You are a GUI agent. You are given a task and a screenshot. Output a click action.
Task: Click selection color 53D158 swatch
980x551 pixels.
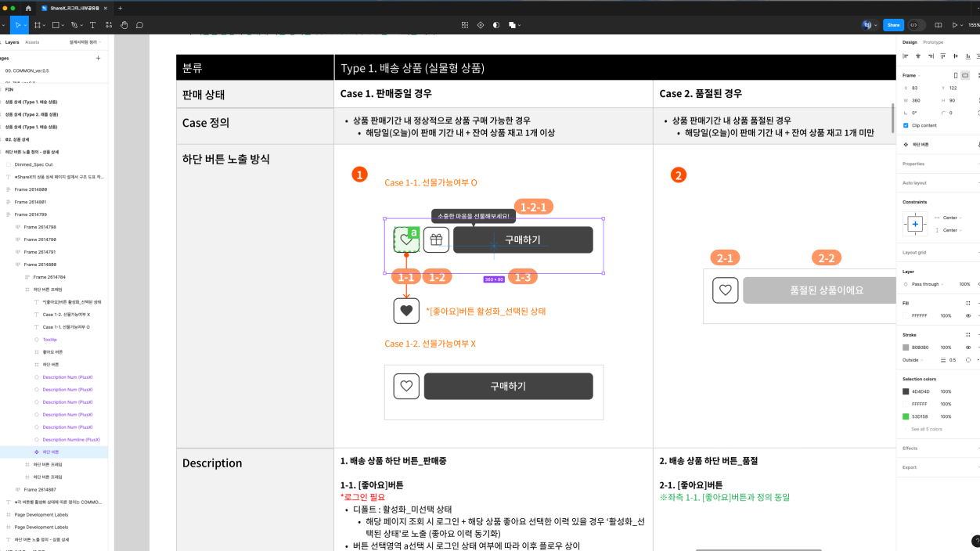click(906, 416)
